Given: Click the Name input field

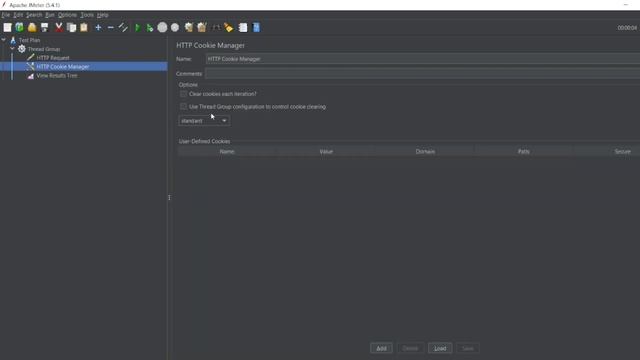Looking at the screenshot, I should click(x=423, y=59).
